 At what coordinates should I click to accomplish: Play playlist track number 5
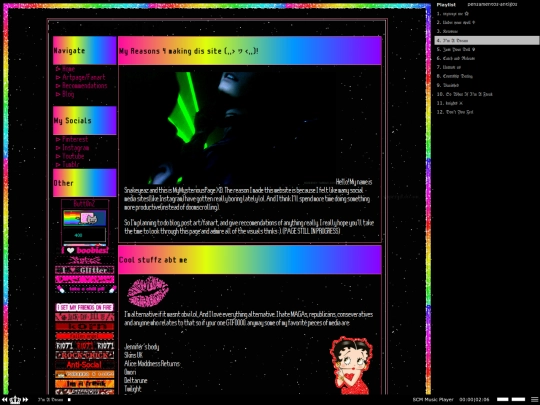pos(487,49)
